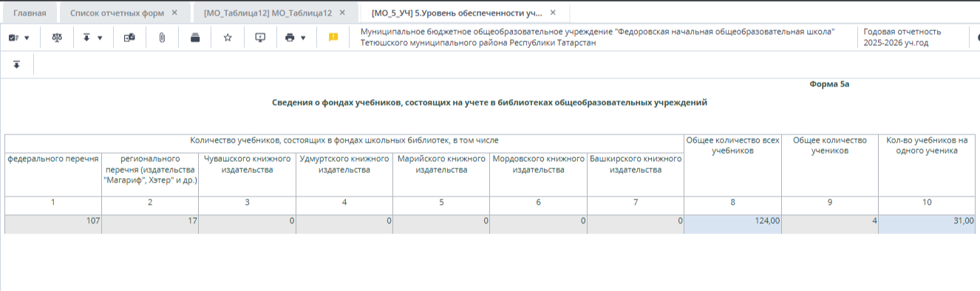Close the Список отчетных форм tab

tap(174, 13)
